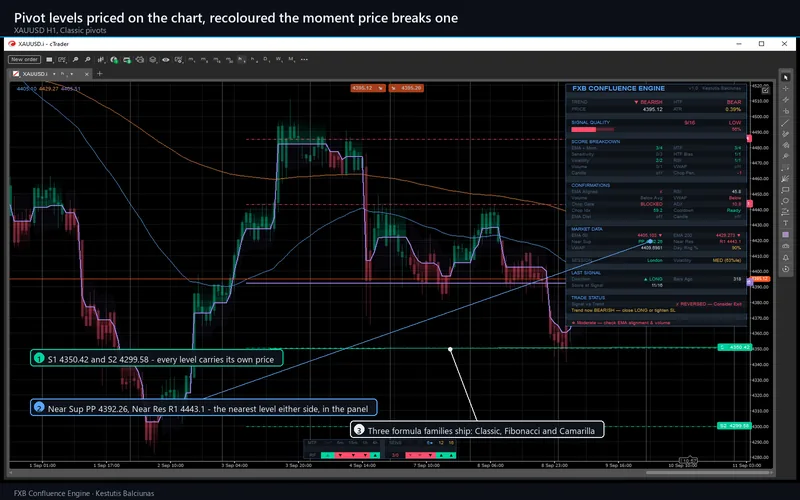Select the trend line drawing tool
This screenshot has width=800, height=500.
785,123
